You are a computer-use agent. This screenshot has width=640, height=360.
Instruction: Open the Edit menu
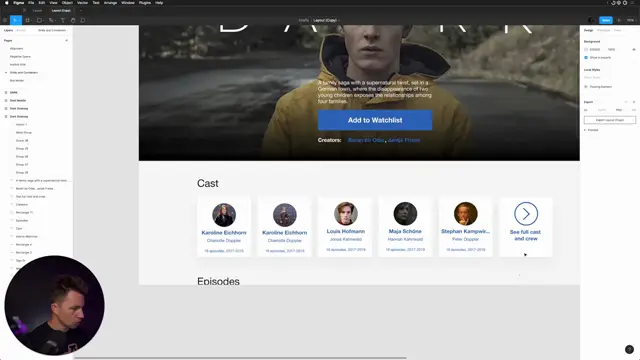point(42,2)
